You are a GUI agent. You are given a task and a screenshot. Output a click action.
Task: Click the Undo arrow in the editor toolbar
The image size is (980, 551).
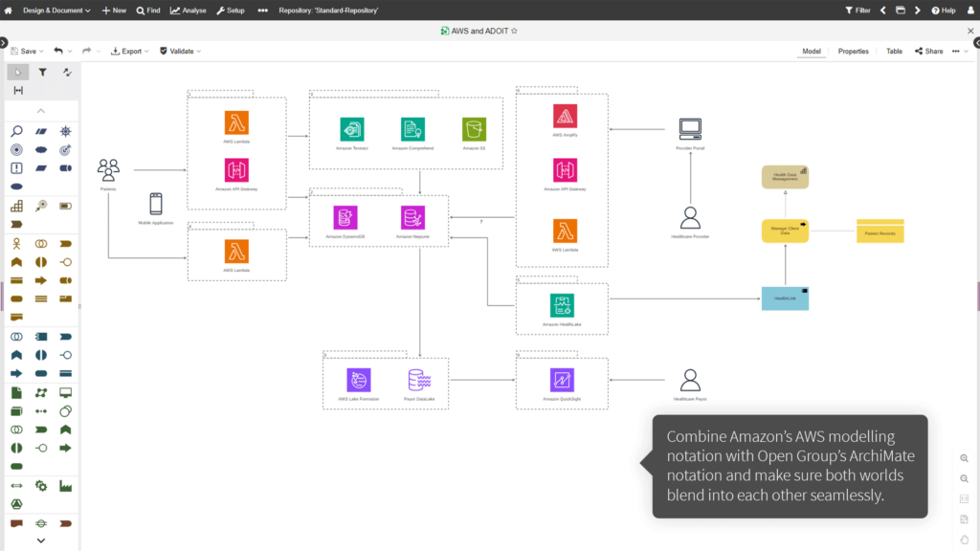58,51
